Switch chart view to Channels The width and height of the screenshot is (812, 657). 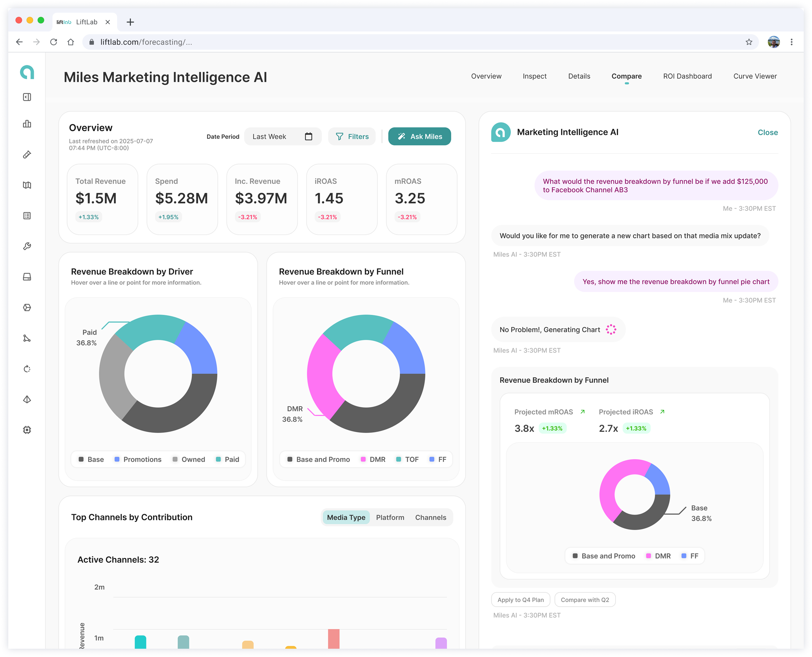coord(430,517)
